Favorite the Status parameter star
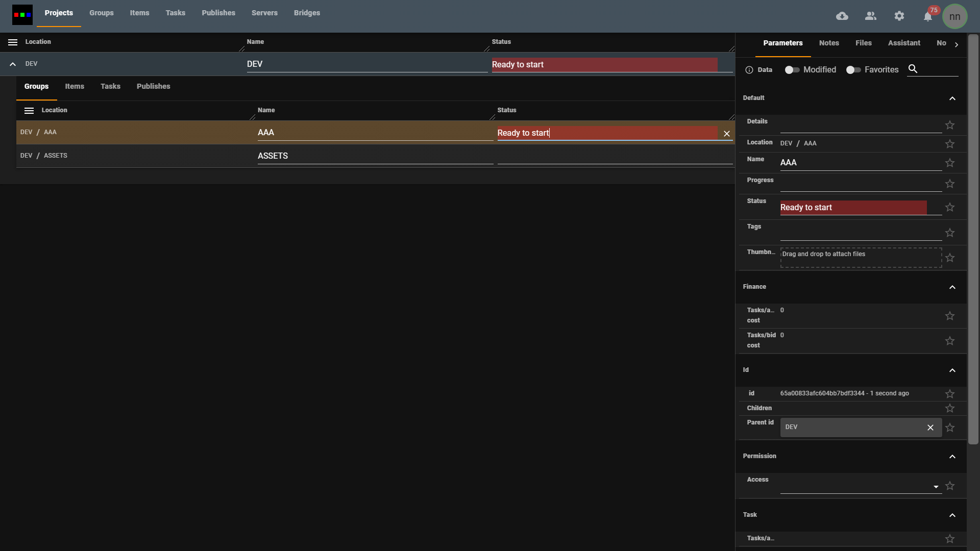 [950, 207]
